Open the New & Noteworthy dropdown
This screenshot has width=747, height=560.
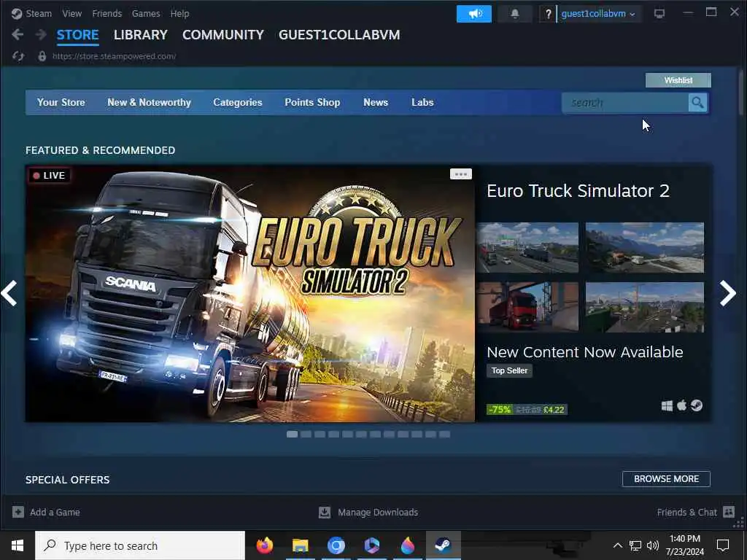(149, 102)
